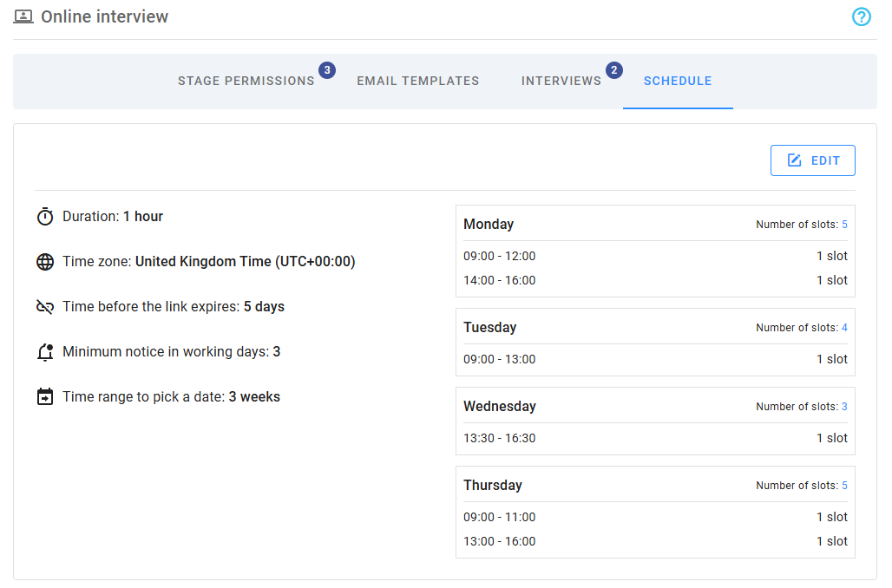Switch to the Email Templates tab
The image size is (892, 588).
click(417, 81)
